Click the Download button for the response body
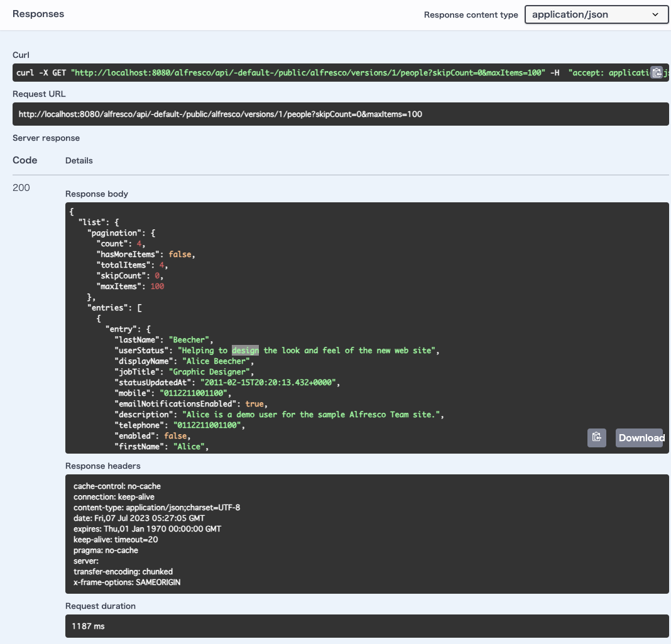This screenshot has height=644, width=671. click(x=640, y=437)
